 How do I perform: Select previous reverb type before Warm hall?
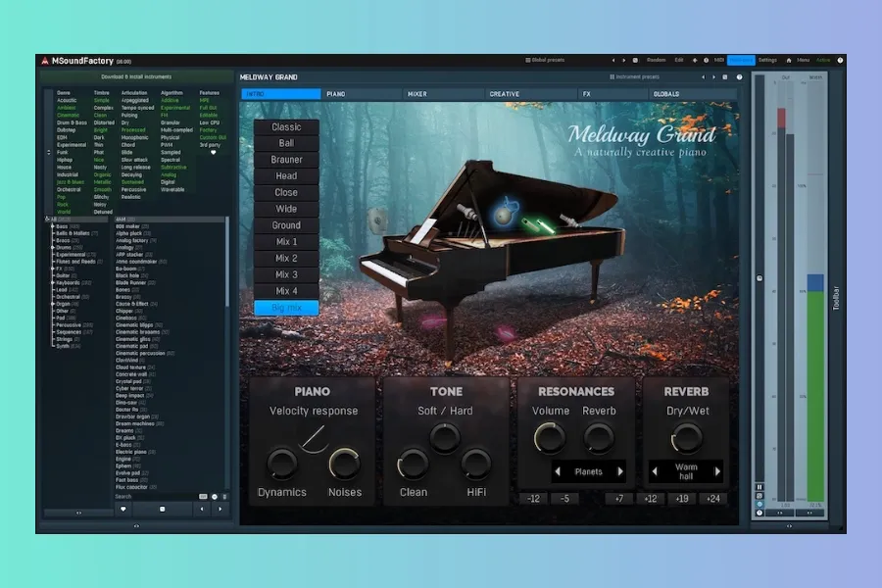click(656, 471)
